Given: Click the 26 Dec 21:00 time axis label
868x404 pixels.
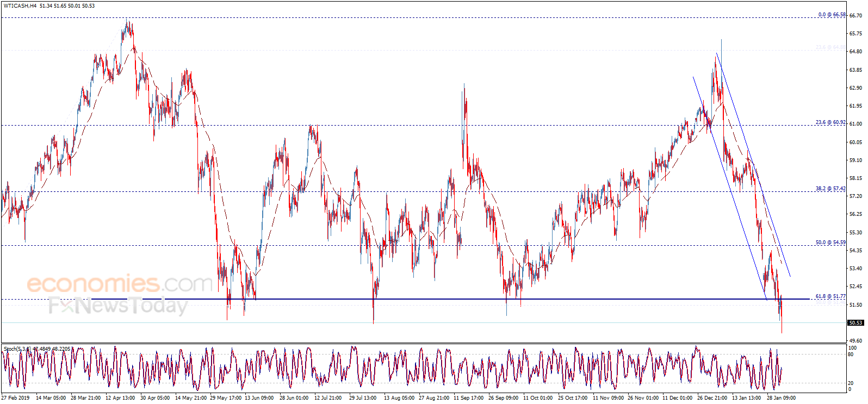Looking at the screenshot, I should pyautogui.click(x=712, y=398).
